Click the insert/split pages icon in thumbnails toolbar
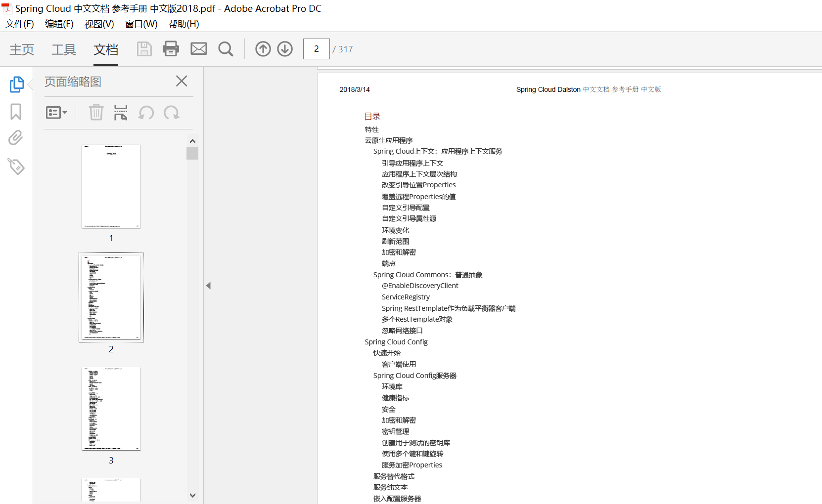Viewport: 822px width, 504px height. [x=121, y=113]
